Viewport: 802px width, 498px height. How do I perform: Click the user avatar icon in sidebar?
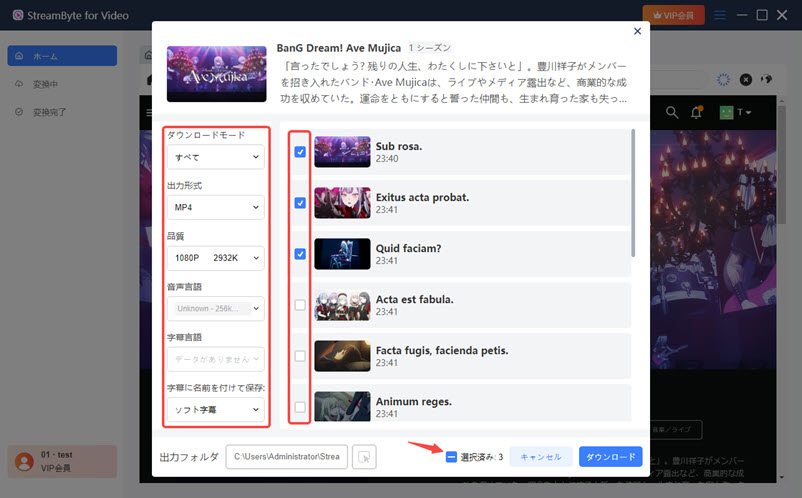[x=24, y=461]
